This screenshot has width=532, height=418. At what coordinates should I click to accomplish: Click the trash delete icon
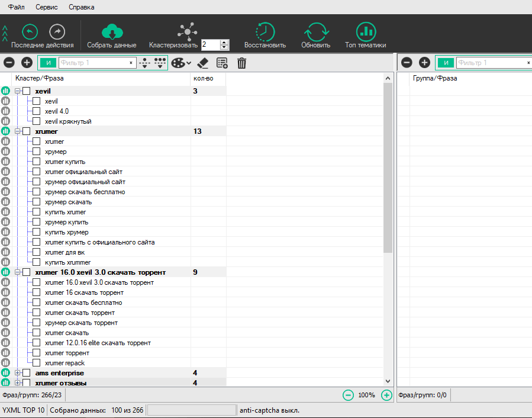pos(241,63)
